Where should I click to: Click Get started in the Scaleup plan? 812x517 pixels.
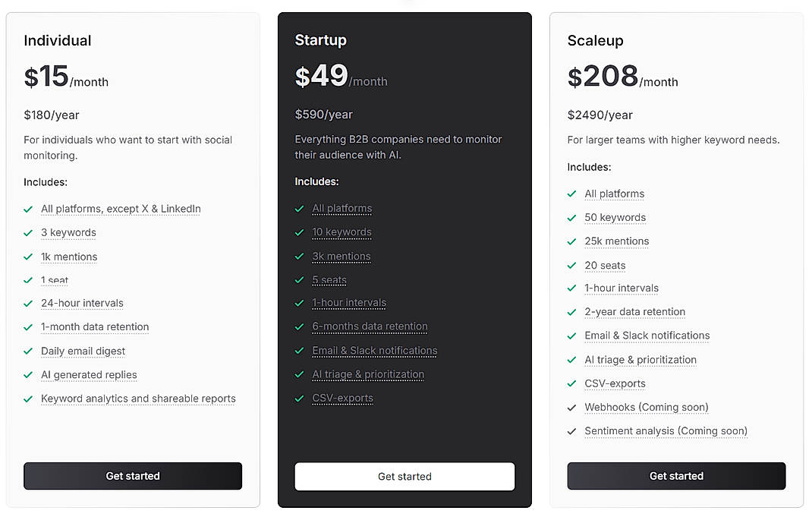tap(676, 476)
